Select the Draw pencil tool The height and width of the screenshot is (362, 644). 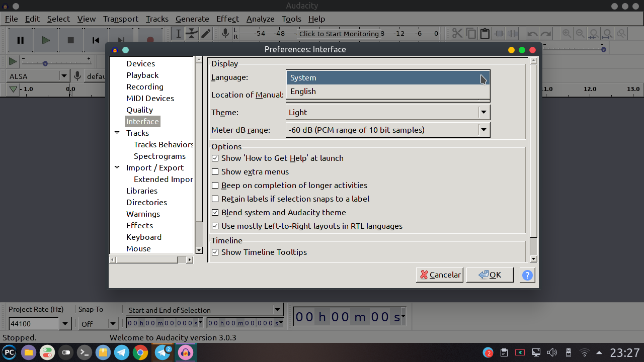(x=206, y=34)
